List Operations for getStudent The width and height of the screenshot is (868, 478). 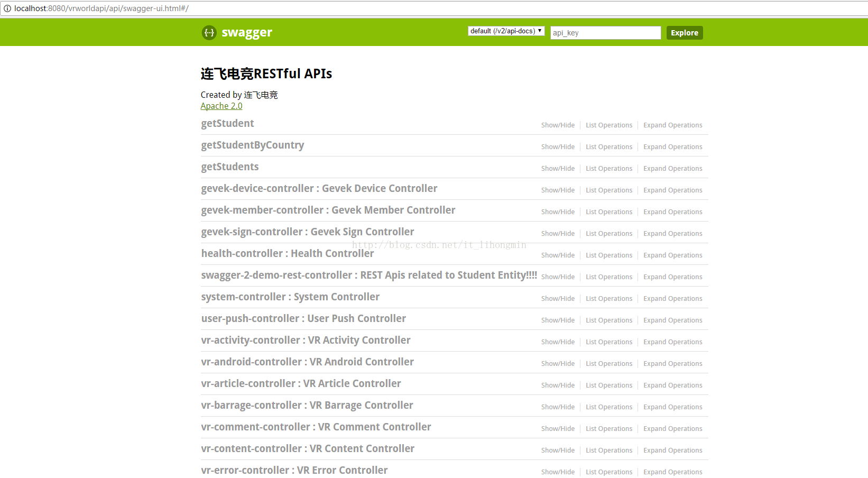pos(609,125)
